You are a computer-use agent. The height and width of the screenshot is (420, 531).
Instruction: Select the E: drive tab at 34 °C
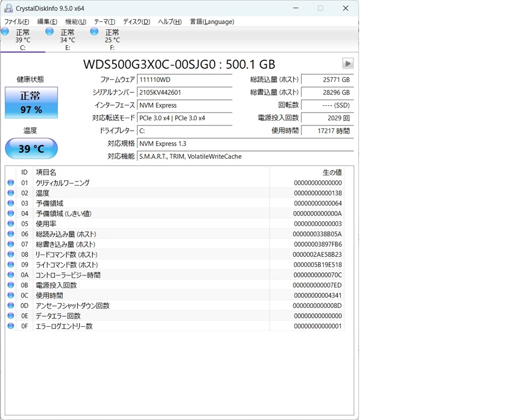tap(67, 39)
